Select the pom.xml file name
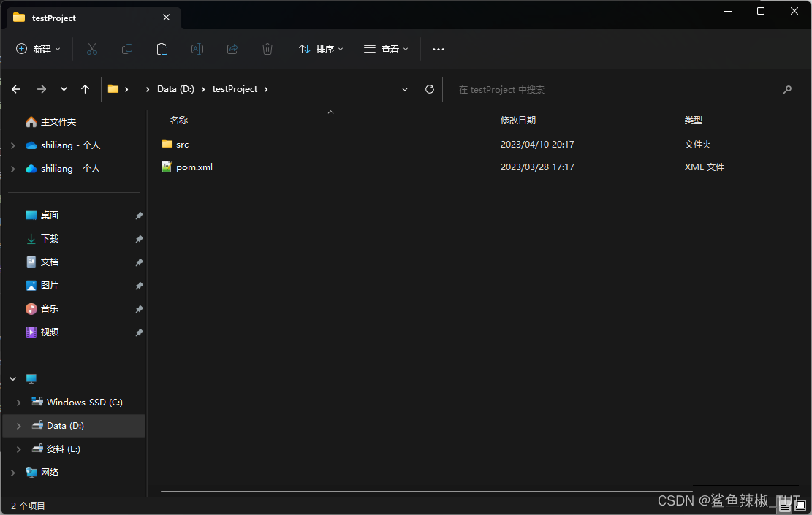 (194, 167)
